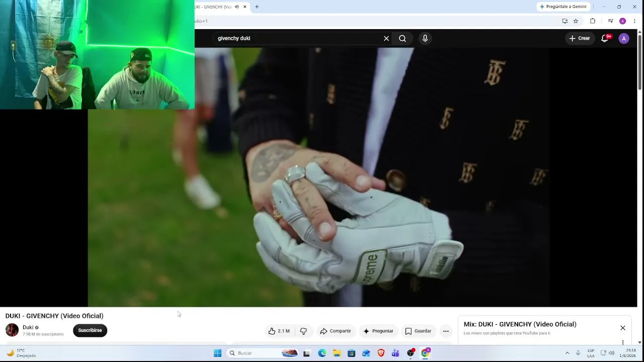Screen dimensions: 644x362
Task: Open network and volume quick settings
Action: [x=607, y=353]
